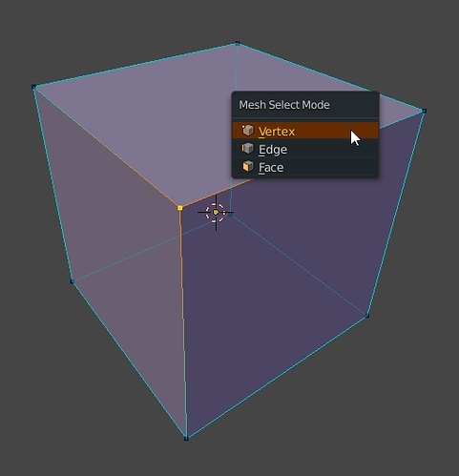
Task: Click the Face mode cube icon
Action: coord(248,166)
